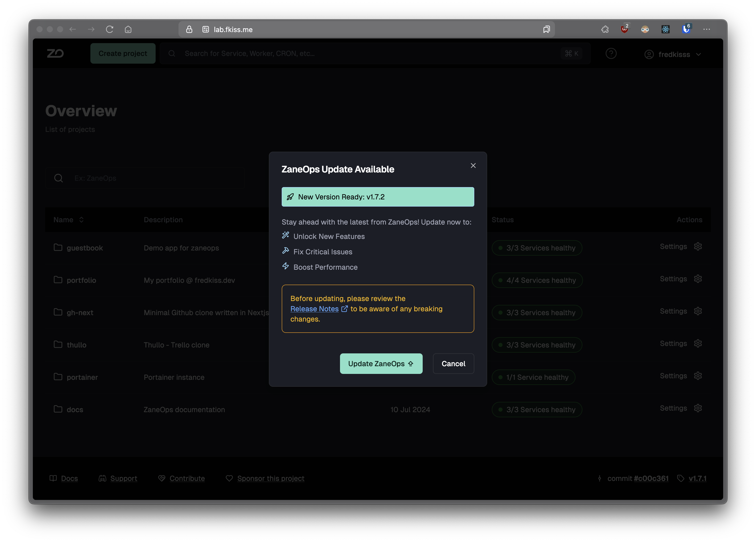This screenshot has width=756, height=542.
Task: Click the ZaneOps logo icon
Action: [x=55, y=53]
